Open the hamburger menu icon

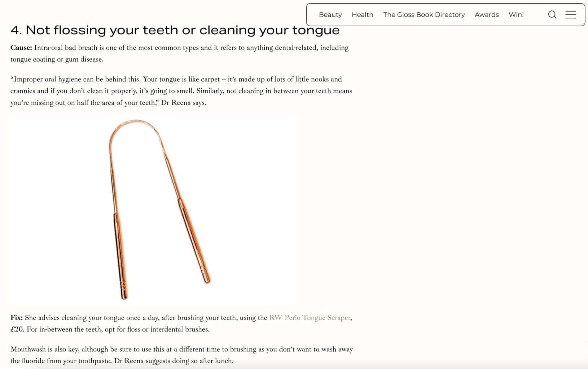570,15
